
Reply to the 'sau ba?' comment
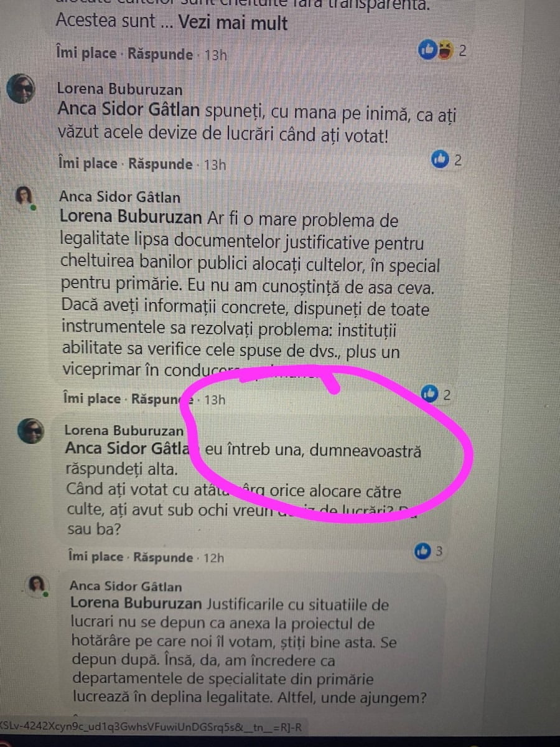163,557
